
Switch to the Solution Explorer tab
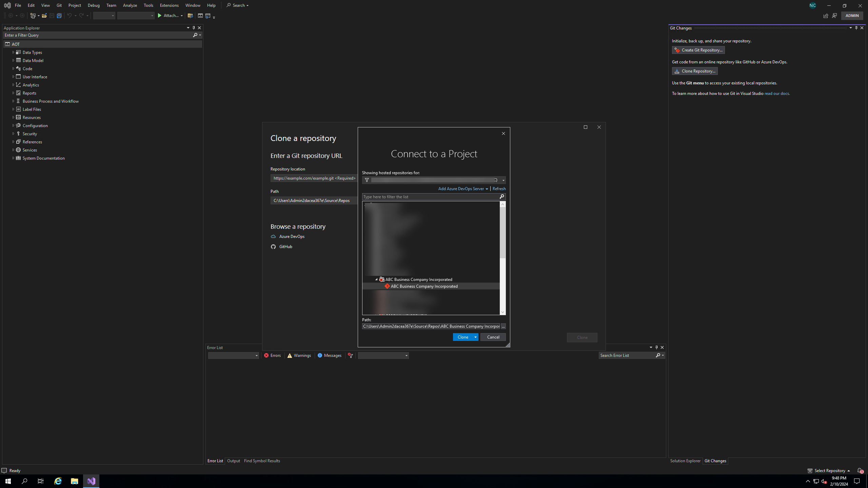pyautogui.click(x=685, y=461)
